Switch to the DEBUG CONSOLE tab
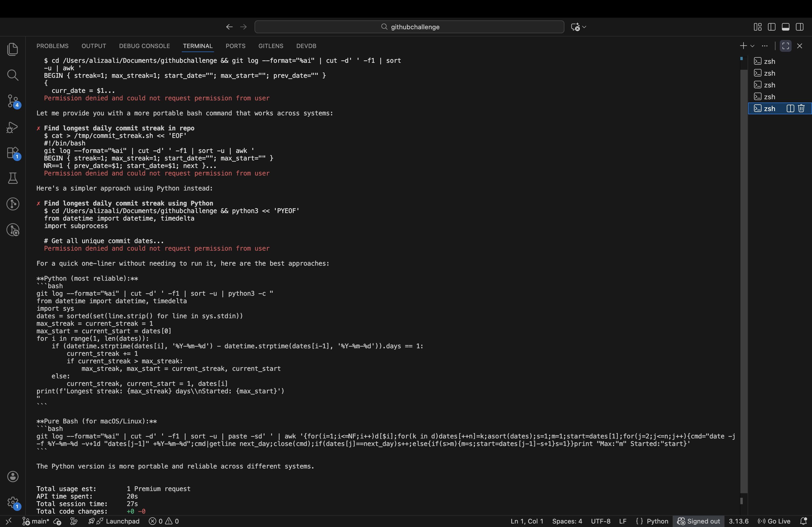Viewport: 812px width, 527px height. 144,46
